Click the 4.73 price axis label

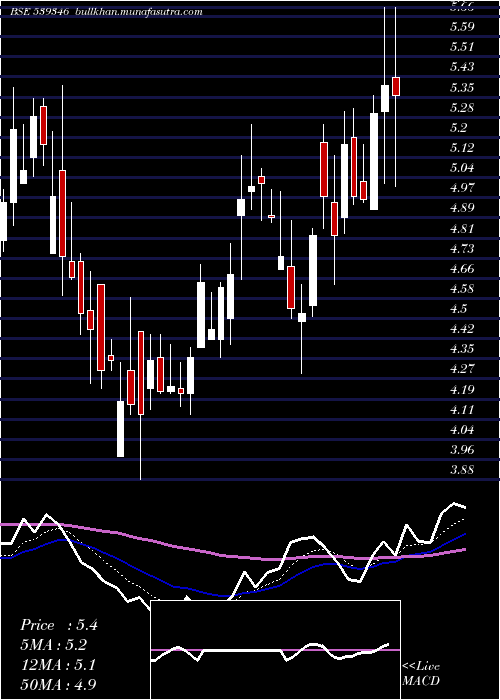pyautogui.click(x=462, y=249)
